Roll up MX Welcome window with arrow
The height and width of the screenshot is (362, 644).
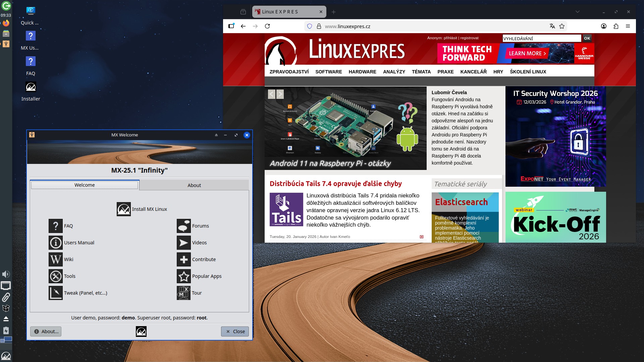pyautogui.click(x=216, y=135)
